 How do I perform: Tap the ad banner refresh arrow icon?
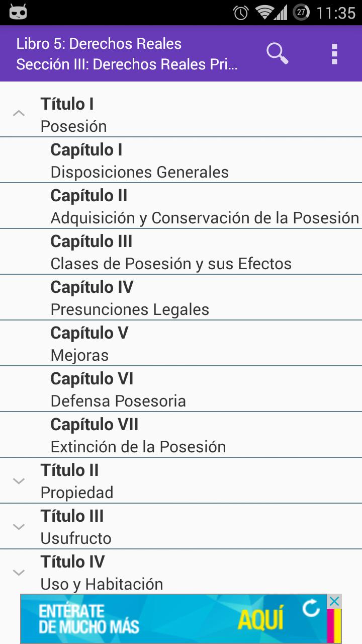point(311,609)
